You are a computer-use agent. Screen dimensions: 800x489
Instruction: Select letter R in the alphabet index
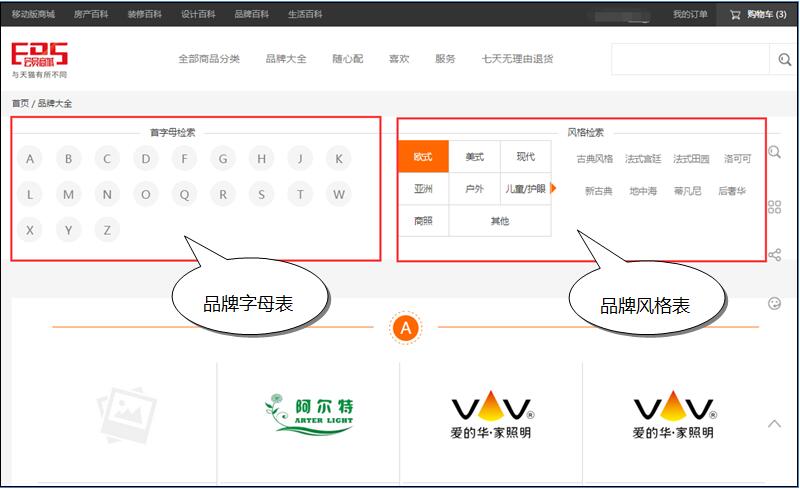coord(223,194)
